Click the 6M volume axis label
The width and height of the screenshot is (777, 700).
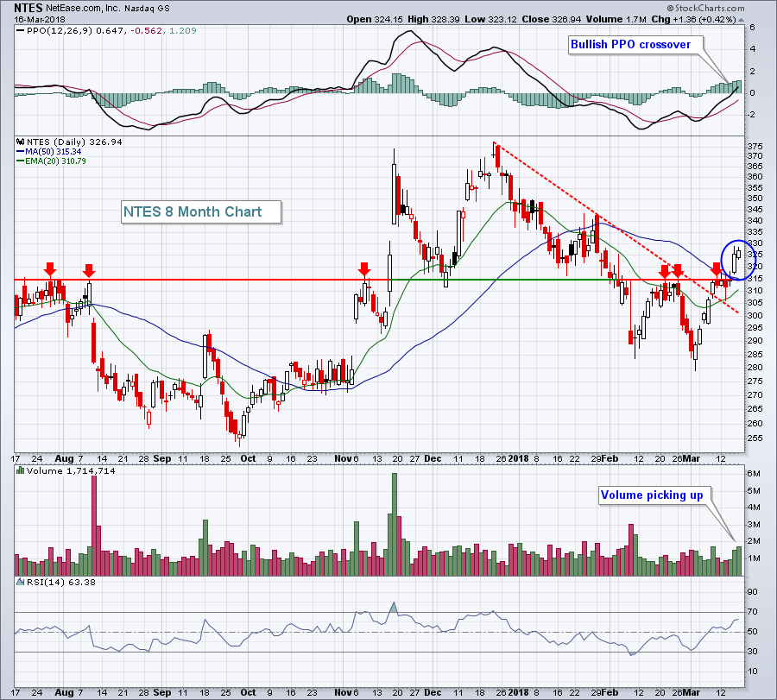coord(754,474)
